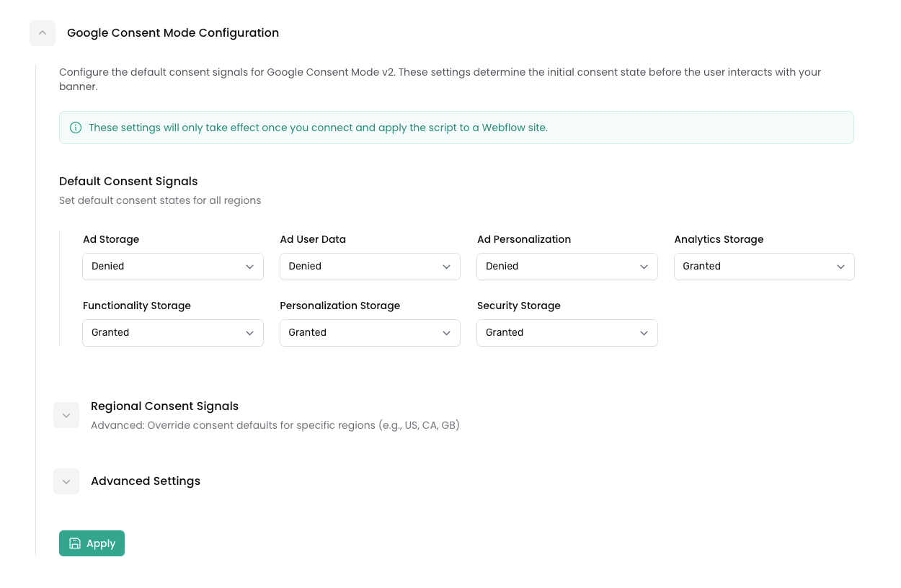
Task: Open the Analytics Storage dropdown
Action: click(764, 267)
